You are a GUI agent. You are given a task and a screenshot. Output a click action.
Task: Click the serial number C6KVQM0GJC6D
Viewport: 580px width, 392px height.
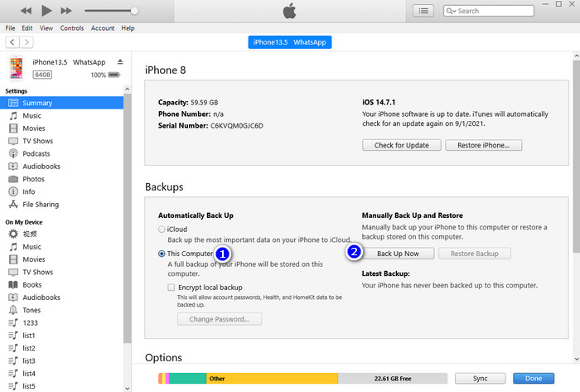click(237, 126)
